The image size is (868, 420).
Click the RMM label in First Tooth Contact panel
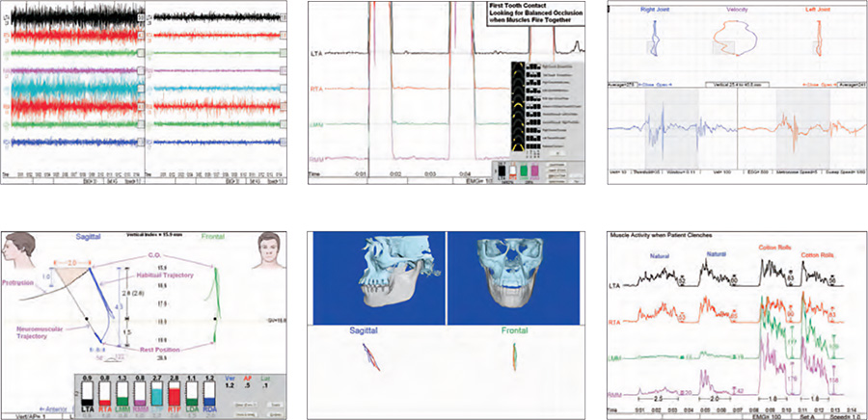pyautogui.click(x=318, y=159)
